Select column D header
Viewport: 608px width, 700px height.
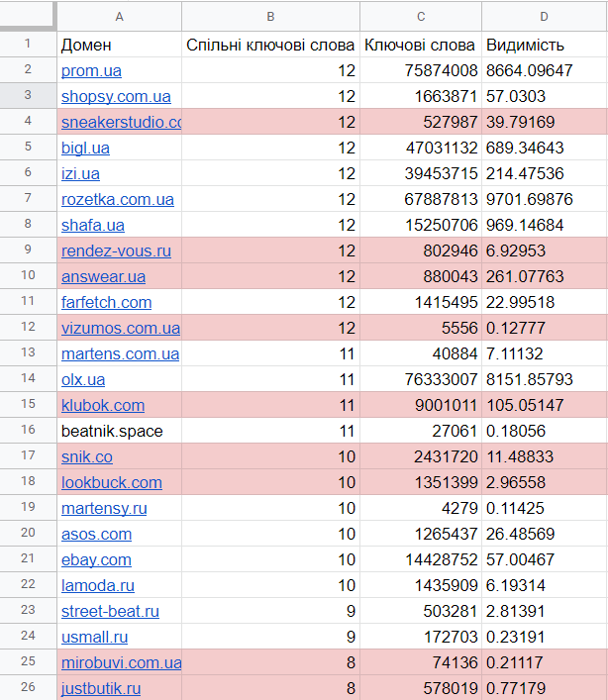pos(544,17)
